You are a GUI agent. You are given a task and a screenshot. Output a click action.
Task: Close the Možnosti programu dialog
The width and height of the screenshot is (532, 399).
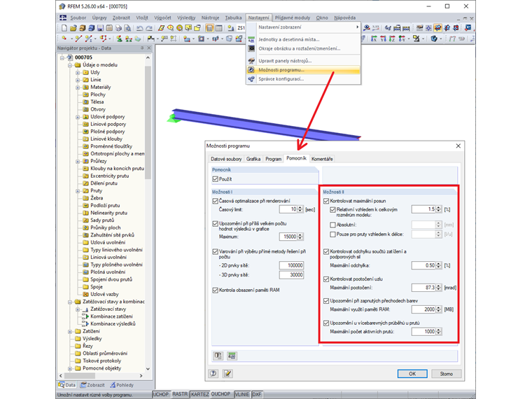[x=458, y=146]
